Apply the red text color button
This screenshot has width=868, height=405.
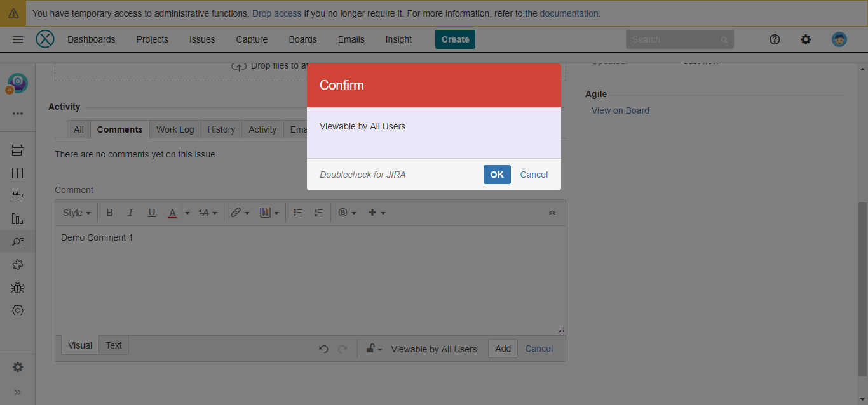pyautogui.click(x=172, y=213)
